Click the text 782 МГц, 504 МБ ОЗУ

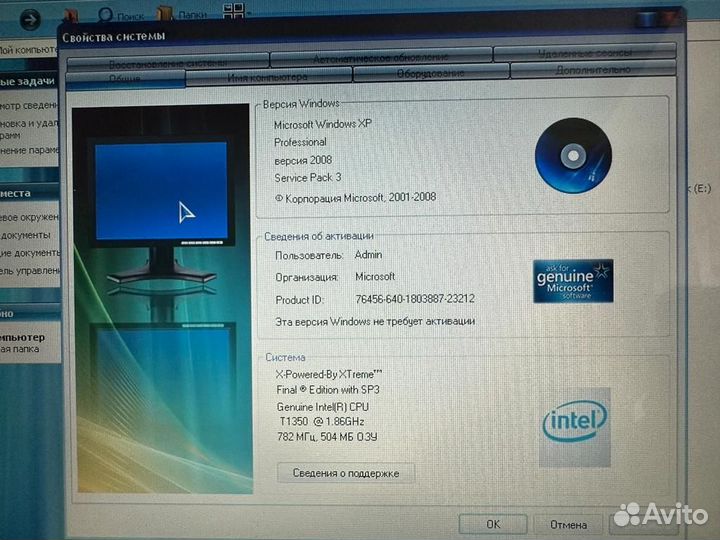point(327,437)
